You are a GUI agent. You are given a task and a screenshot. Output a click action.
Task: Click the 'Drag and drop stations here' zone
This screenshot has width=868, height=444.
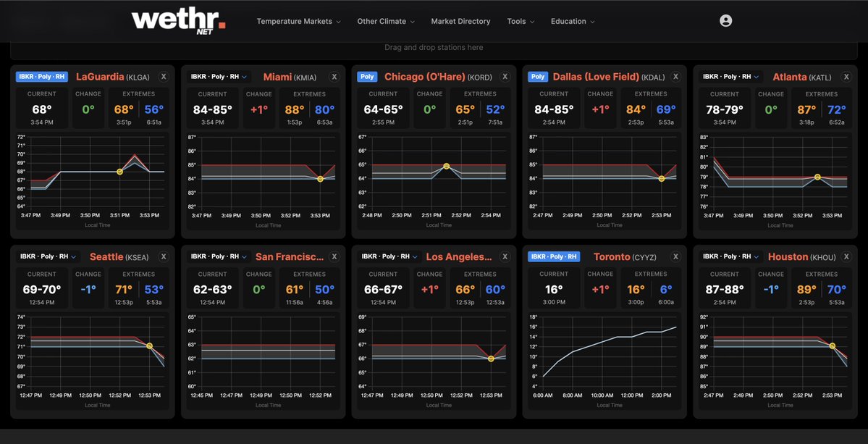(434, 48)
